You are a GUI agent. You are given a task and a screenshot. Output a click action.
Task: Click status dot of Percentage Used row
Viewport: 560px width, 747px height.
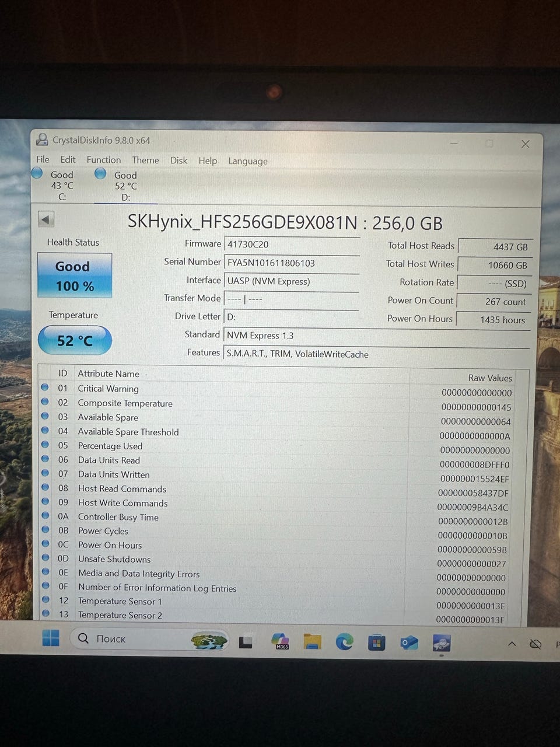45,444
